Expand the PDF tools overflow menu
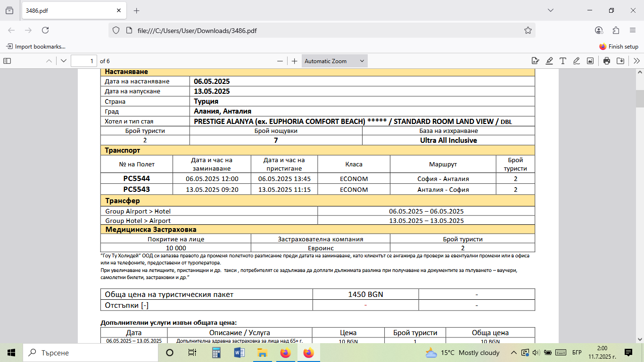The height and width of the screenshot is (362, 644). pyautogui.click(x=636, y=61)
